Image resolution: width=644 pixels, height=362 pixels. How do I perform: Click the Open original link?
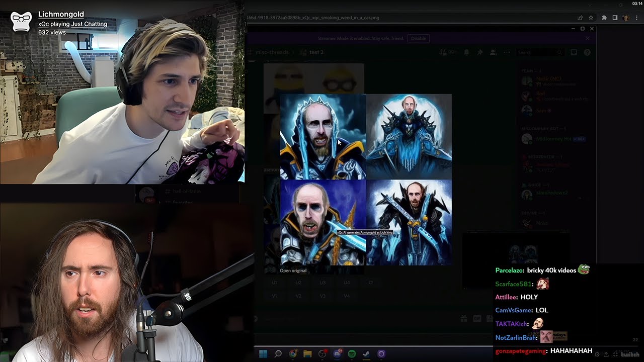click(293, 270)
